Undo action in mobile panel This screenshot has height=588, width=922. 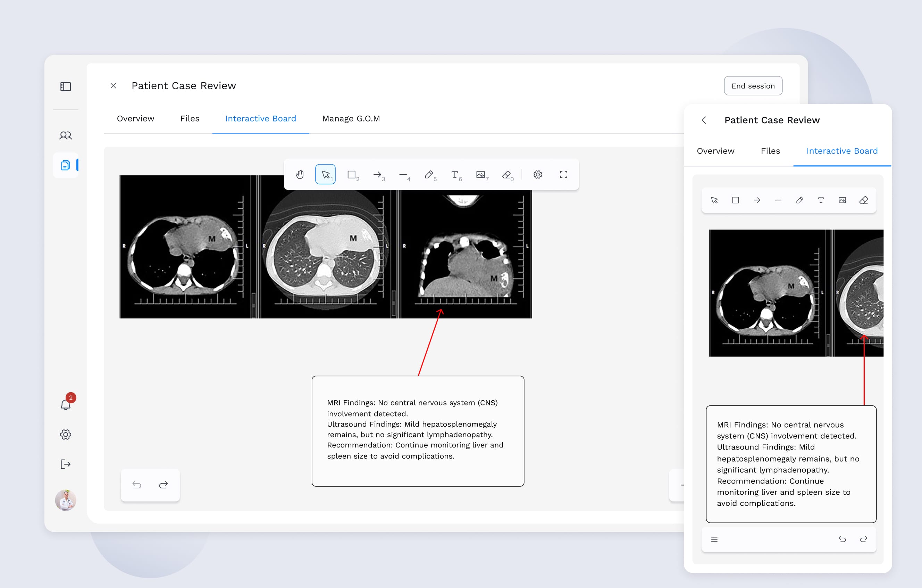[x=843, y=539]
